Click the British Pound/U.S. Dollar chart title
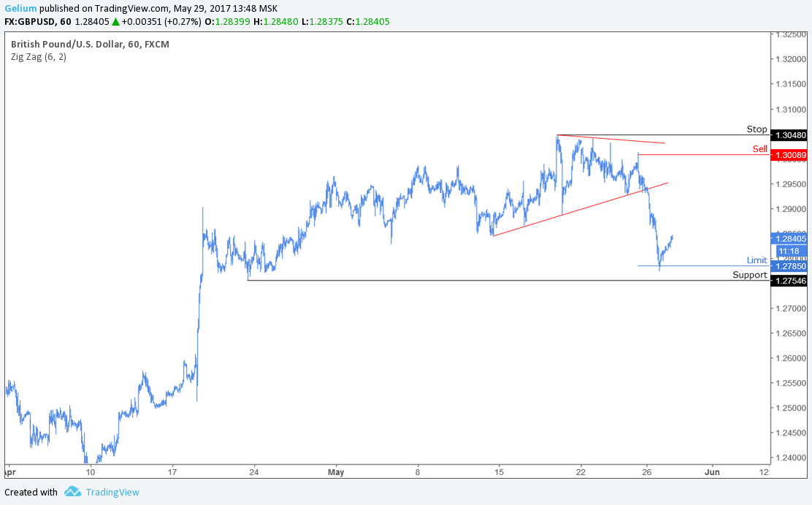Image resolution: width=812 pixels, height=505 pixels. pos(90,44)
